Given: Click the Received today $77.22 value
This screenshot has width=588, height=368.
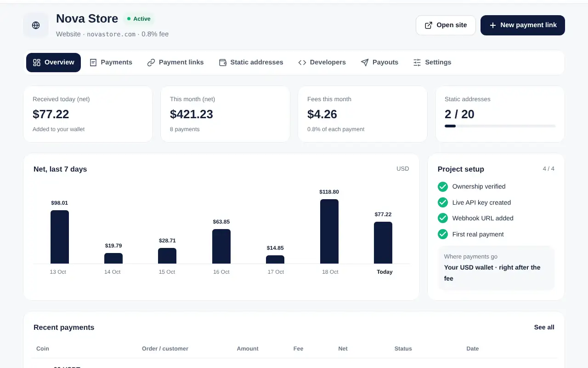Looking at the screenshot, I should pyautogui.click(x=51, y=114).
